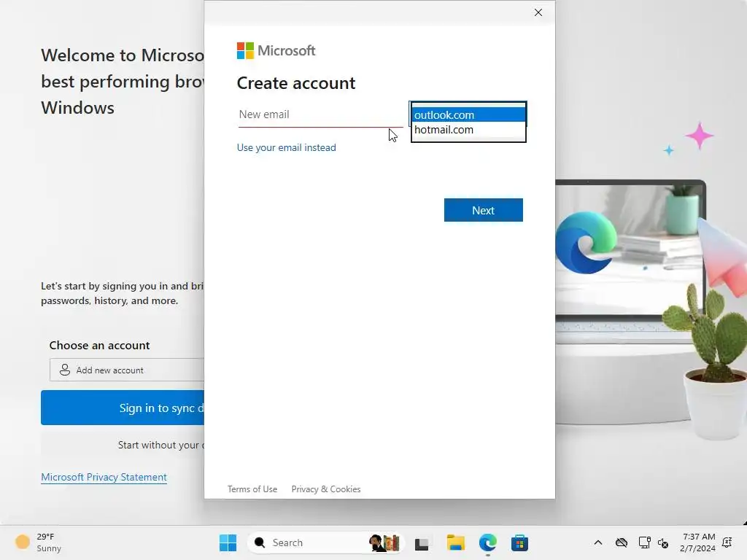
Task: Select hotmail.com domain option
Action: point(469,130)
